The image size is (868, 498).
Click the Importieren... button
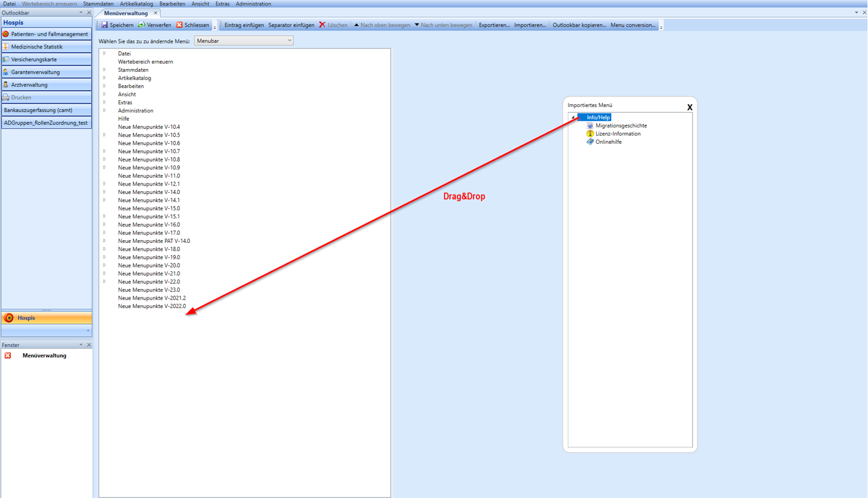pyautogui.click(x=530, y=25)
